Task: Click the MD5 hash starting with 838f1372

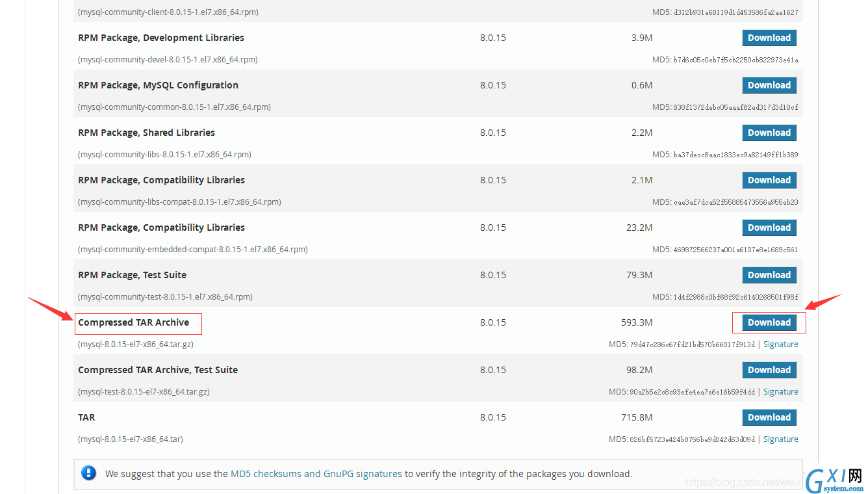Action: coord(737,107)
